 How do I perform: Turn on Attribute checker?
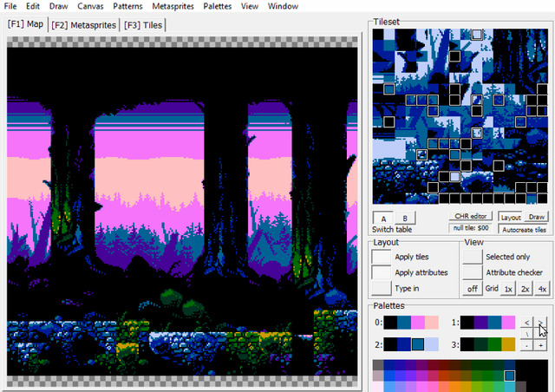472,272
